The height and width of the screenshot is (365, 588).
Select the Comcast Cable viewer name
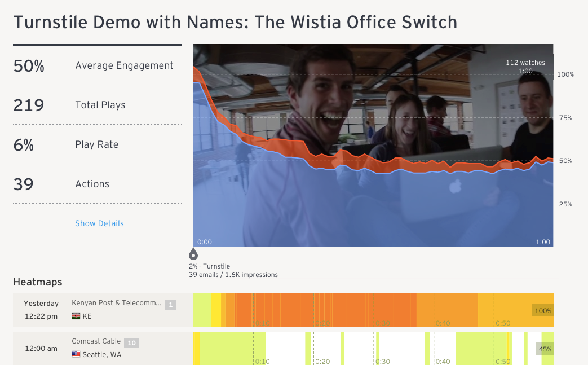[x=96, y=341]
